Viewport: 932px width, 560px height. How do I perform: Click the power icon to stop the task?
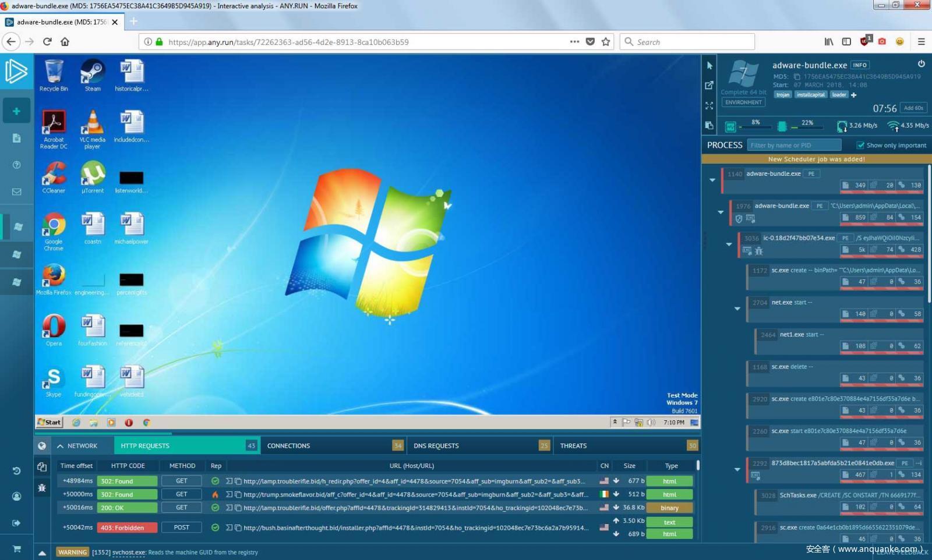[x=921, y=64]
